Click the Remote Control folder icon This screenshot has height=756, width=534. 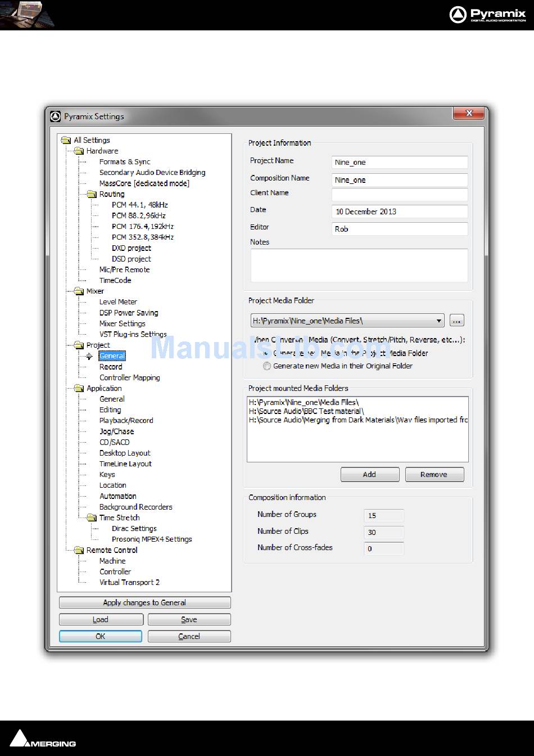78,550
